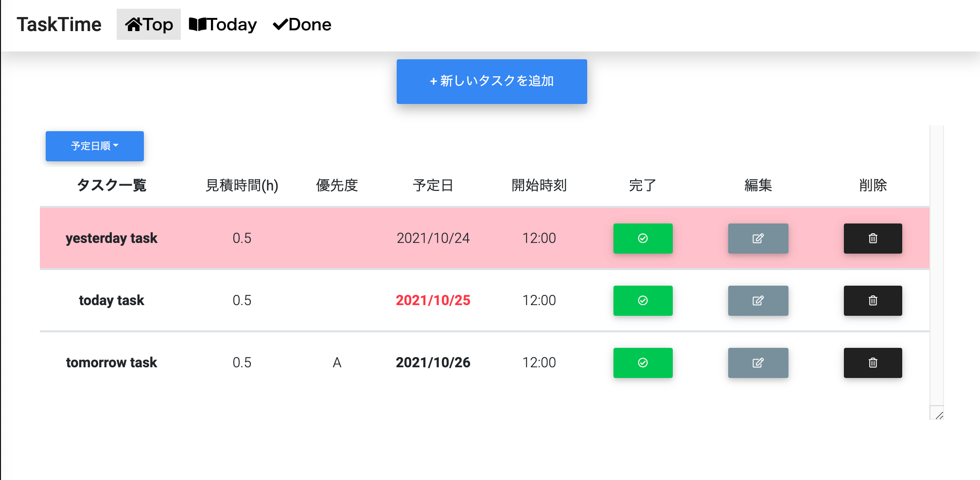This screenshot has height=480, width=980.
Task: Select the 'tomorrow task' name
Action: coord(111,363)
